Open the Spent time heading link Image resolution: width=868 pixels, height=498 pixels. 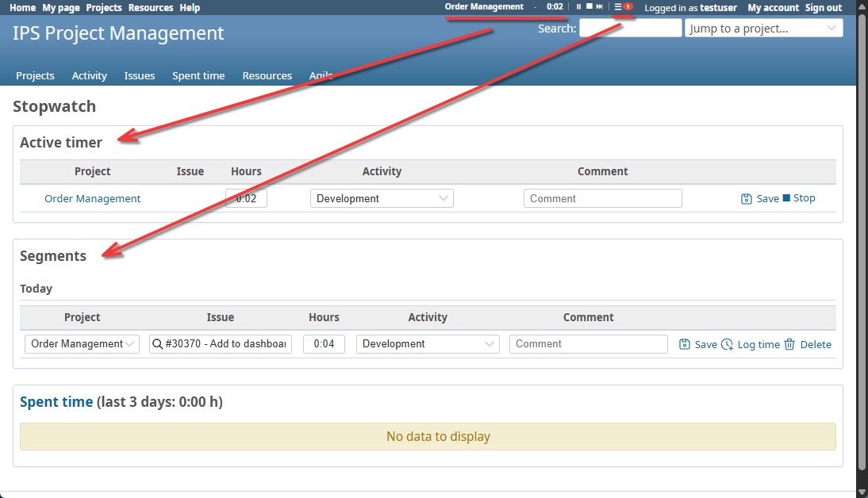(x=56, y=402)
